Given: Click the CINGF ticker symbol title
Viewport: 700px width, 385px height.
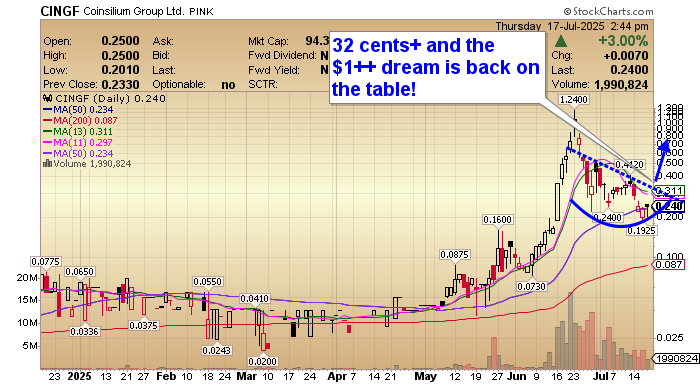Looking at the screenshot, I should click(x=60, y=11).
